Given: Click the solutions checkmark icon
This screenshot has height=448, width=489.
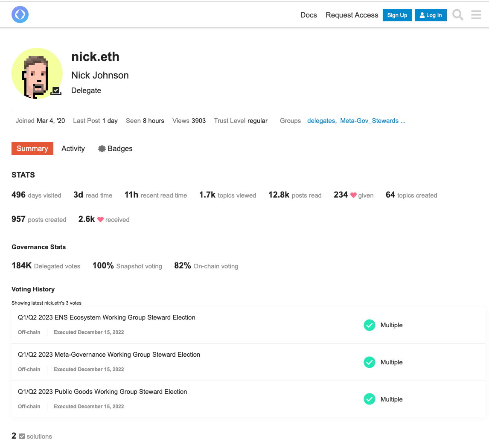Looking at the screenshot, I should point(23,436).
